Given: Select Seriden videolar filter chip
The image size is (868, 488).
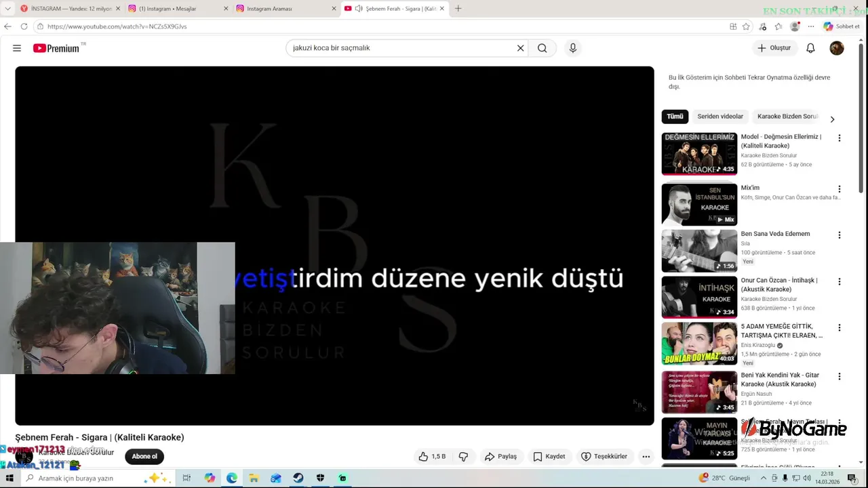Looking at the screenshot, I should pyautogui.click(x=720, y=117).
